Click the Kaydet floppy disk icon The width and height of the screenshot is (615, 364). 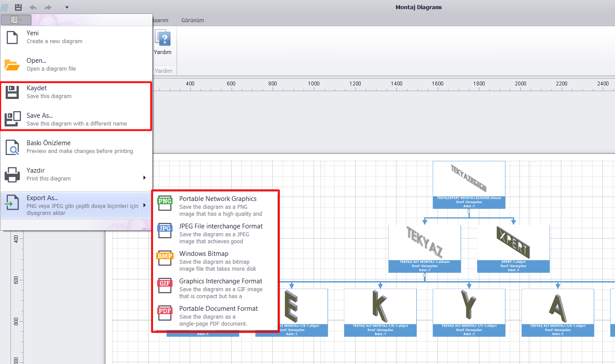coord(12,92)
